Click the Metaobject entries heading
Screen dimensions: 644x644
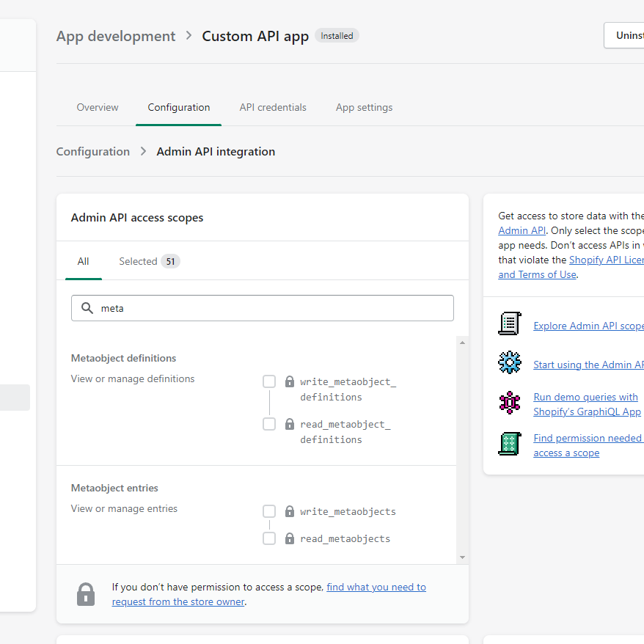click(114, 488)
